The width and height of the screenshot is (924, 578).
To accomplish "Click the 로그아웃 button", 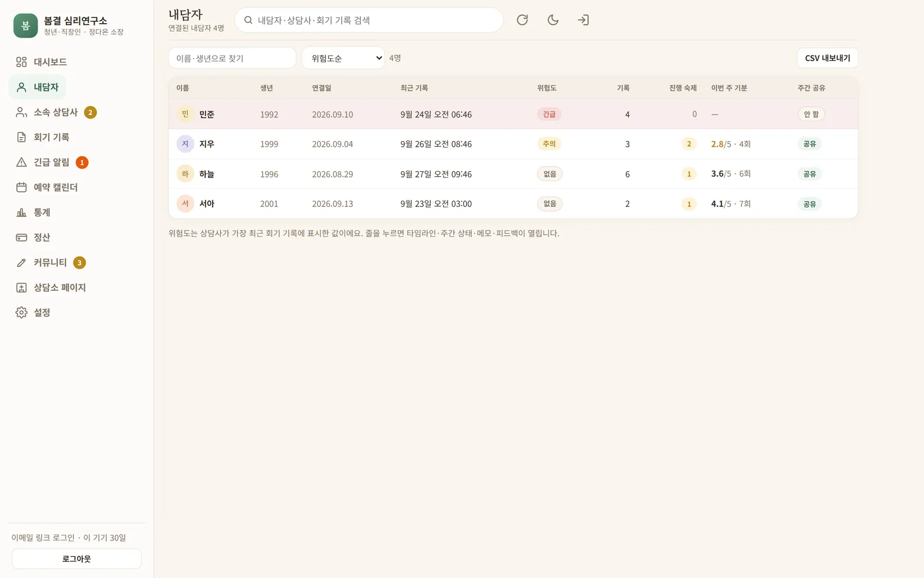I will pos(77,559).
